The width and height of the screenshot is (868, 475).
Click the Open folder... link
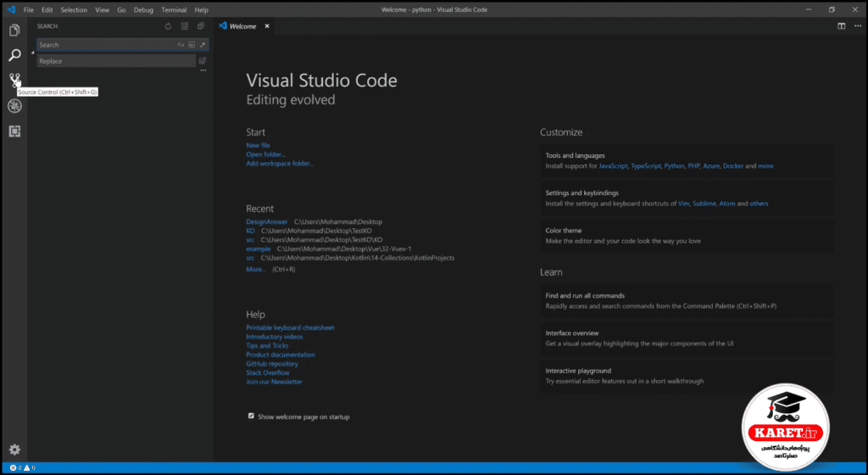[x=265, y=154]
